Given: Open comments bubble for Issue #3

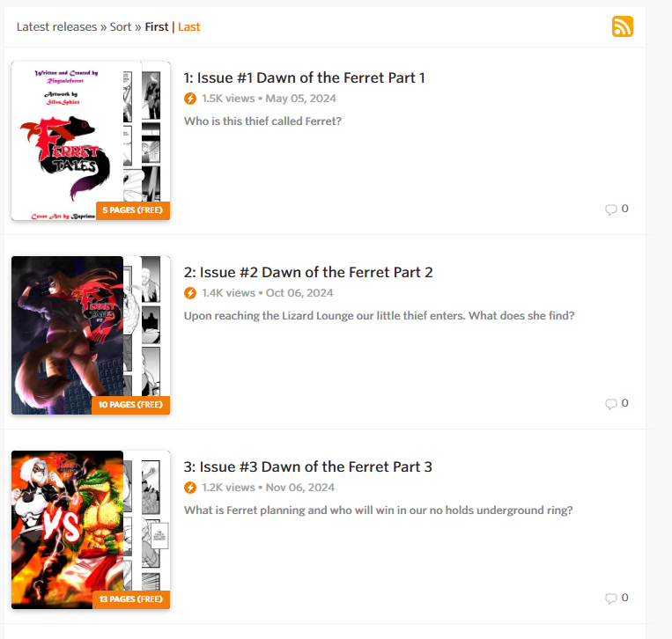Looking at the screenshot, I should (610, 598).
